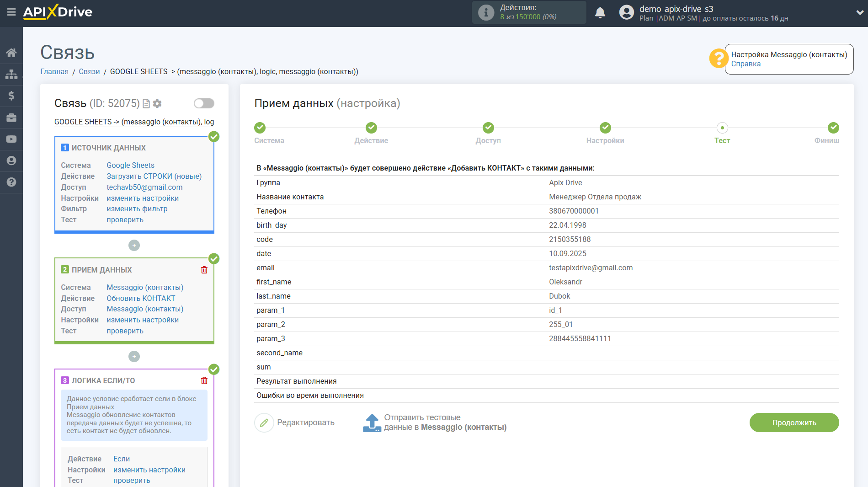Open the Справка help link
The height and width of the screenshot is (487, 868).
point(746,64)
